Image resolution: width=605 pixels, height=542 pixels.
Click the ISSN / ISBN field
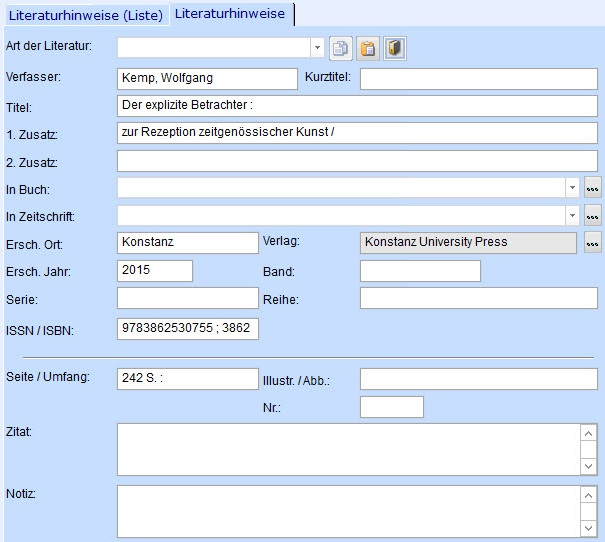click(188, 329)
